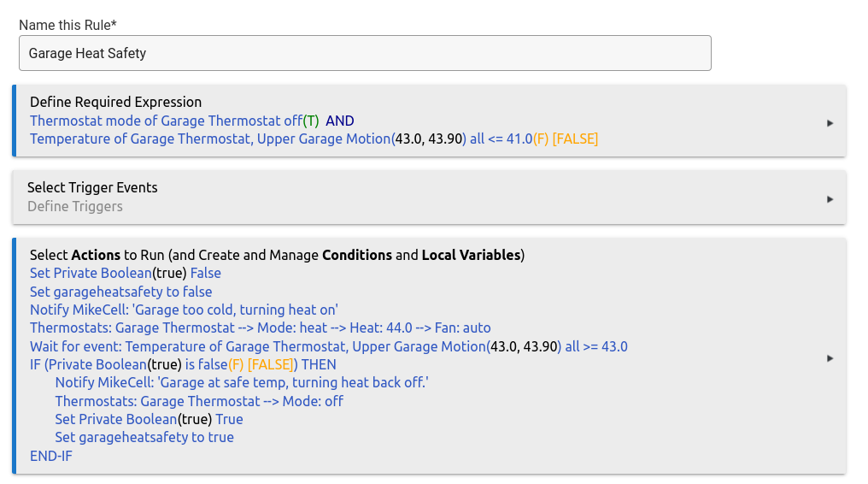Open the Select Actions to Run heading
The image size is (868, 484).
277,255
